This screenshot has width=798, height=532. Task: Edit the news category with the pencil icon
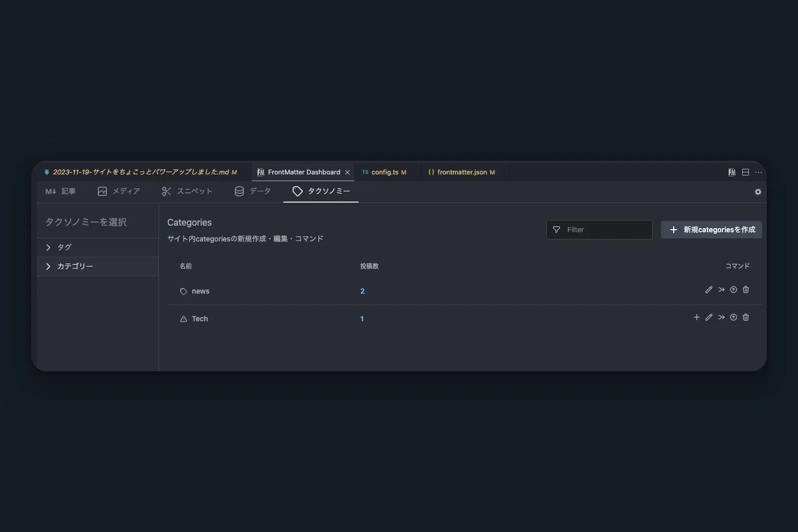point(708,290)
